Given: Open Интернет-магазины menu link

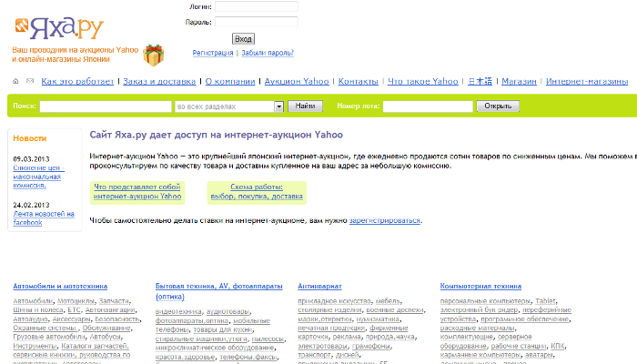Looking at the screenshot, I should (587, 81).
